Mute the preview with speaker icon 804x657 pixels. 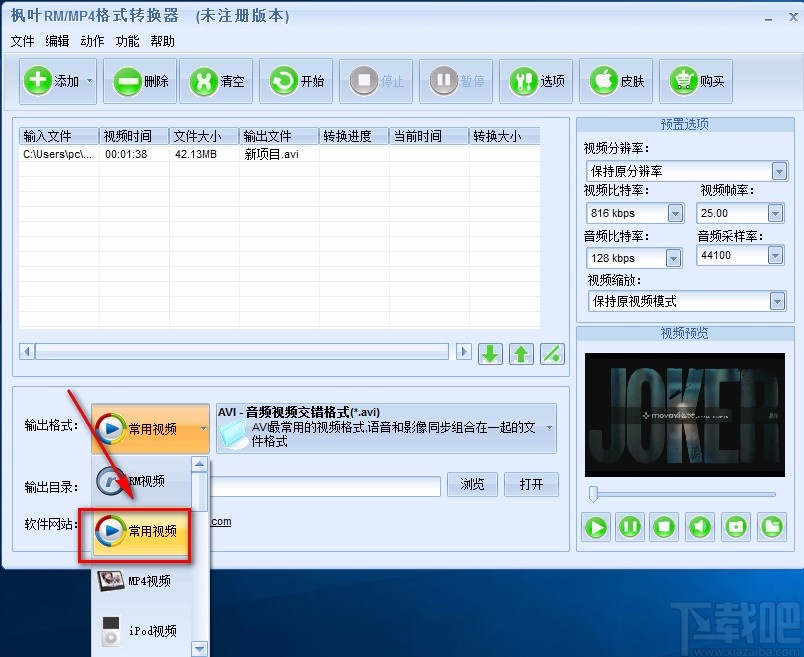pos(700,527)
